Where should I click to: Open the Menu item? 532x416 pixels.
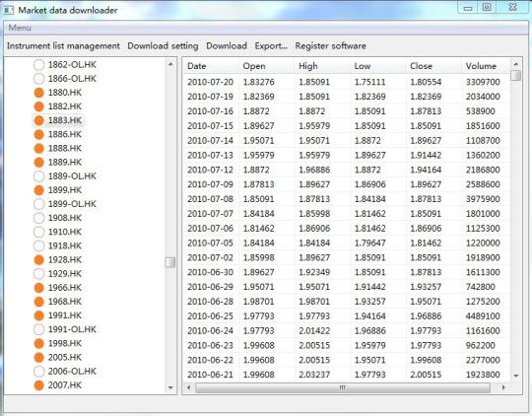[20, 28]
